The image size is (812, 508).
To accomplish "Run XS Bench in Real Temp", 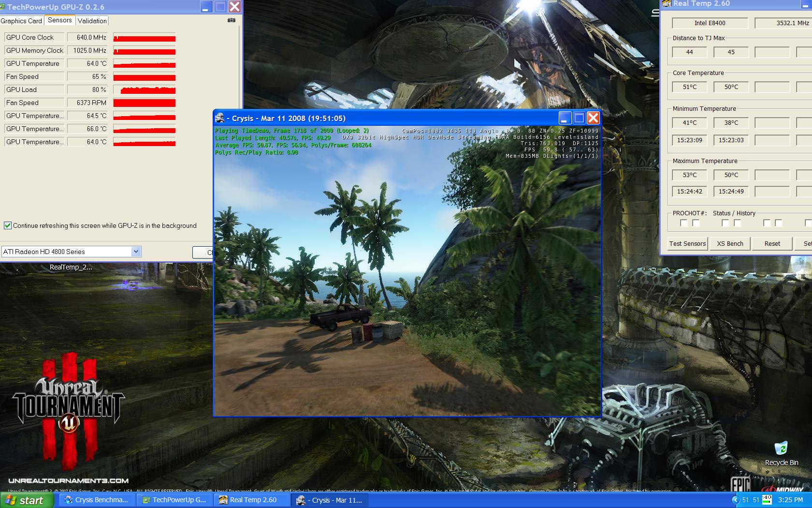I will coord(730,243).
